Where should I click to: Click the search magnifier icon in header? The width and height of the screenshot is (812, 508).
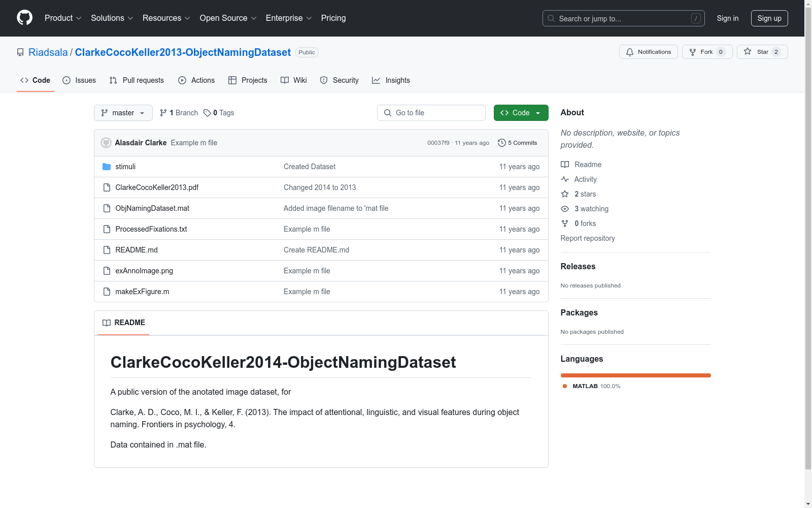pyautogui.click(x=551, y=18)
